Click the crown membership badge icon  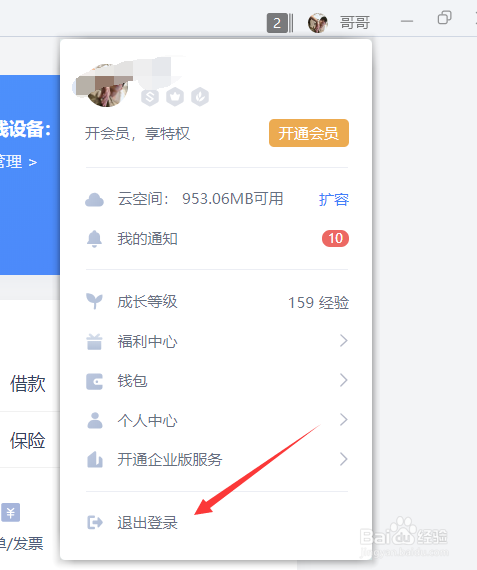175,97
